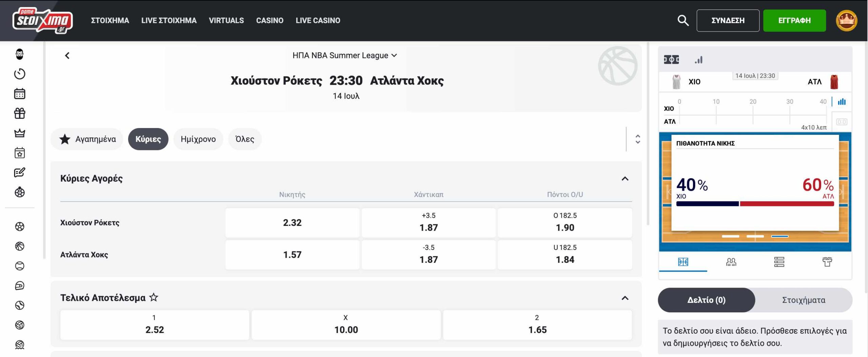Screen dimensions: 868x357
Task: Expand the ΗΠΑ NBA Summer League dropdown
Action: point(345,55)
